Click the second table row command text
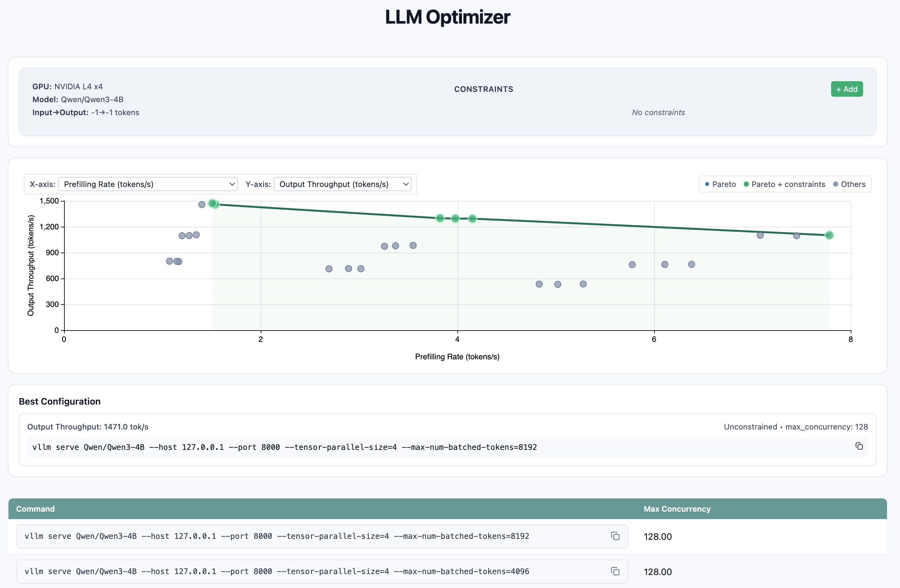The image size is (900, 588). [x=277, y=571]
